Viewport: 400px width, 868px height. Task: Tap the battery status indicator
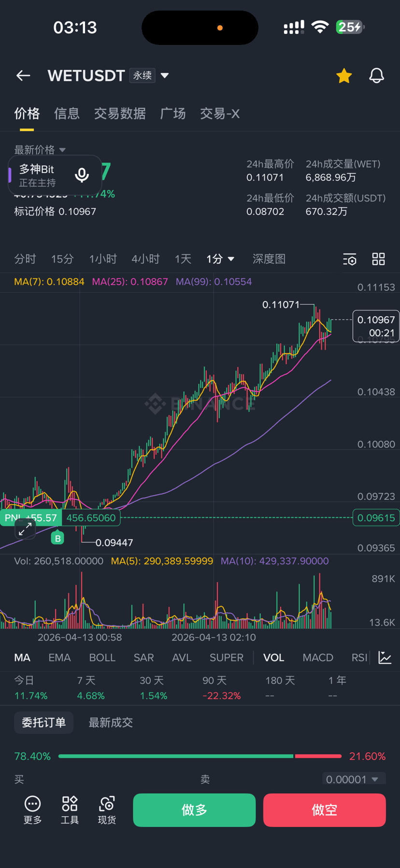pos(350,27)
